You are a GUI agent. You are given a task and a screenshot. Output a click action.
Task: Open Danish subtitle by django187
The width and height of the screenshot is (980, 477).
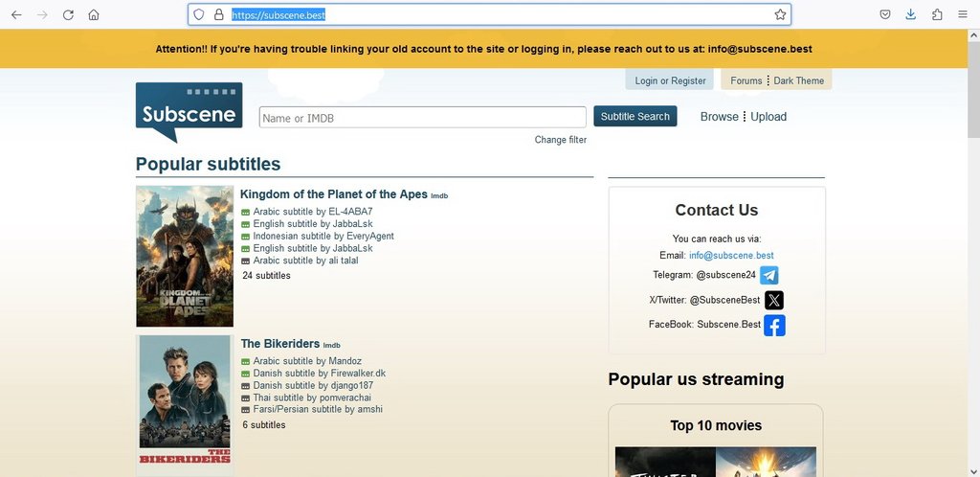click(x=313, y=386)
